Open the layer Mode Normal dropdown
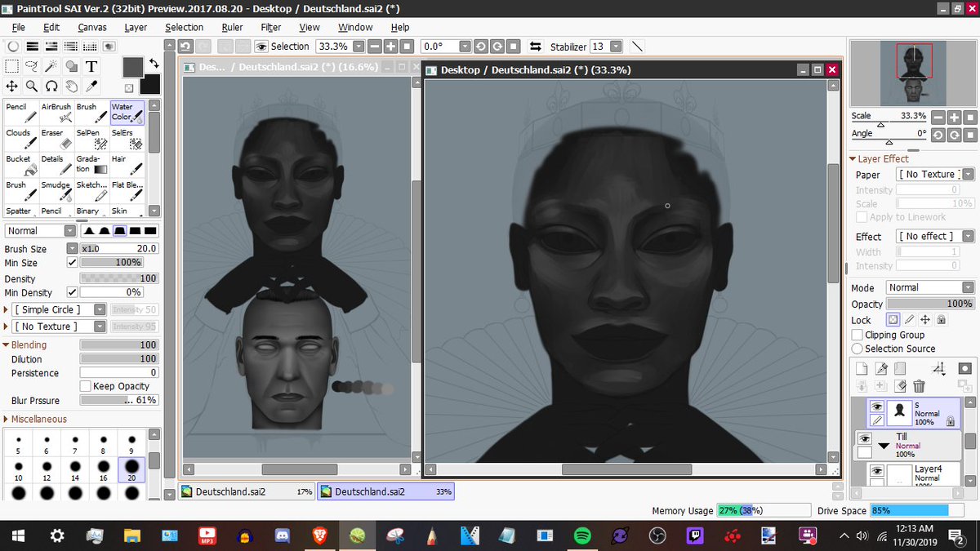The height and width of the screenshot is (551, 980). coord(929,287)
